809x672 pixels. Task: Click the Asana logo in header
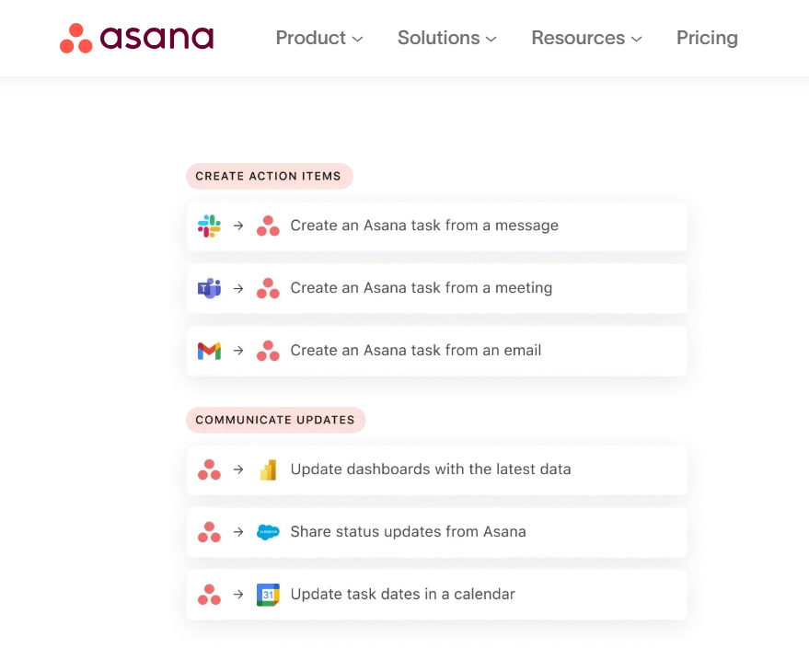click(x=136, y=38)
